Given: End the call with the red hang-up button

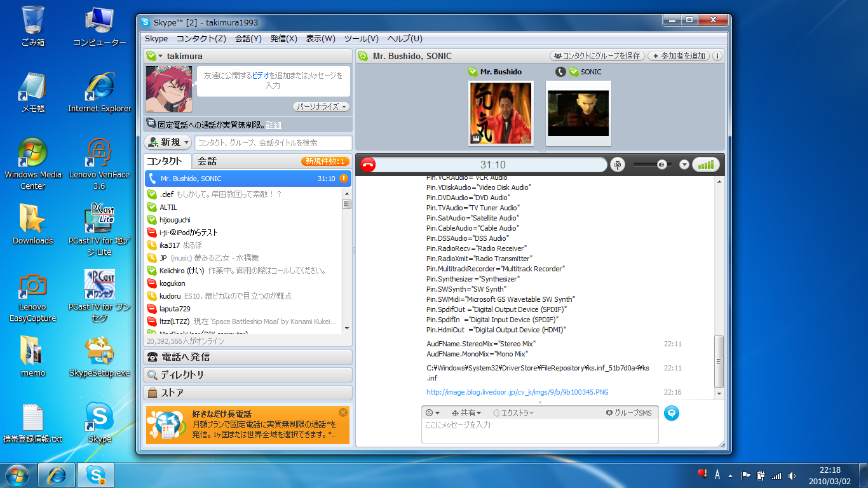Looking at the screenshot, I should coord(368,165).
